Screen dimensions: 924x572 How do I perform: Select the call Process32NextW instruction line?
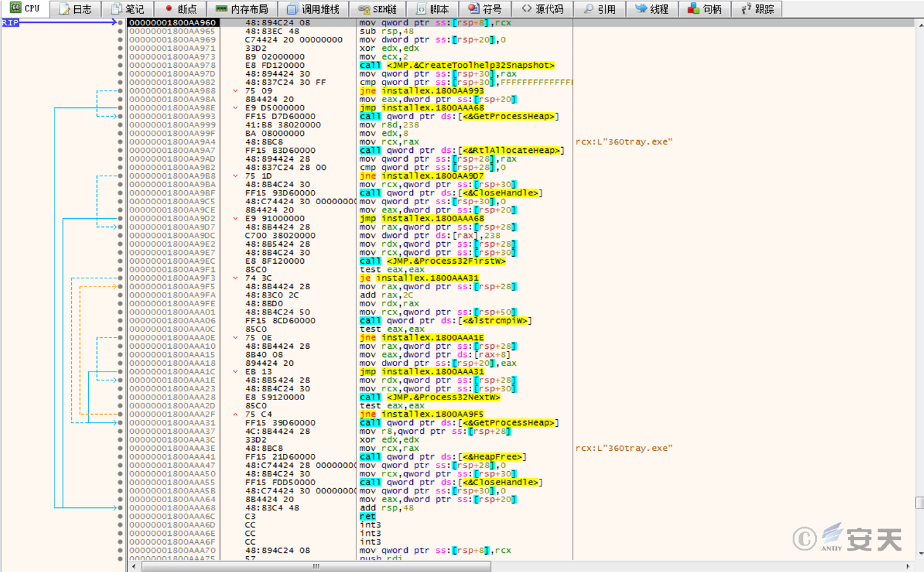[430, 398]
